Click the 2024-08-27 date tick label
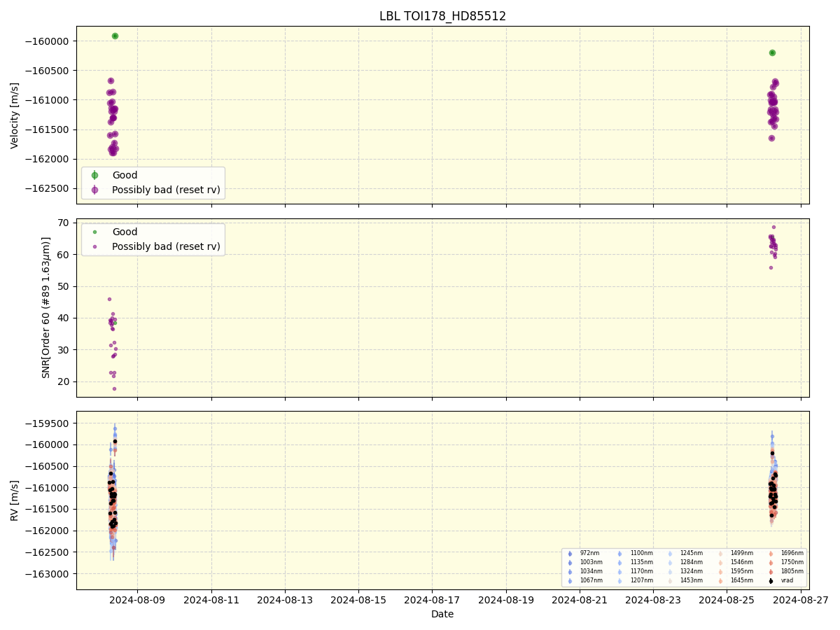840x630 pixels. point(801,599)
